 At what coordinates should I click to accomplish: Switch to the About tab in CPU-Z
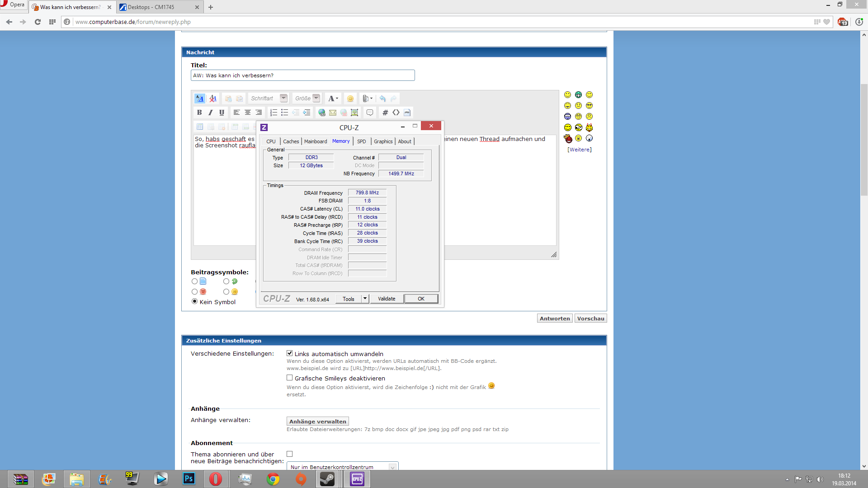405,141
